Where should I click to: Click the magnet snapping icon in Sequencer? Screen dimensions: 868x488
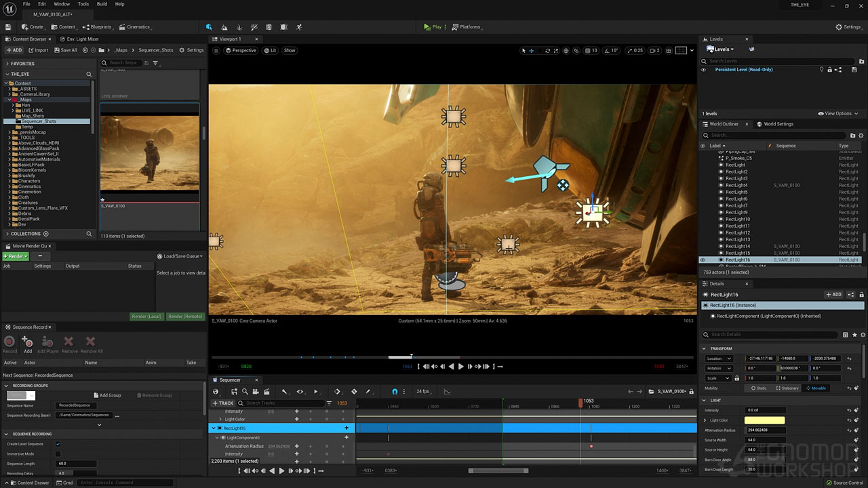click(x=395, y=392)
